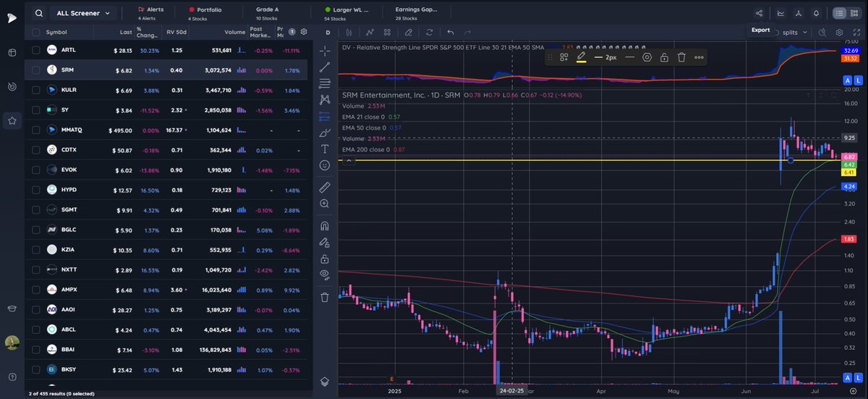Toggle lock all drawings
Screen dimensions: 868x399
325,259
